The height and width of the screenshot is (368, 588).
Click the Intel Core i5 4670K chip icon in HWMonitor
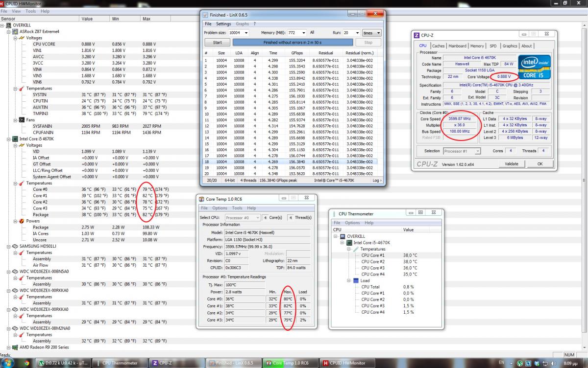click(15, 139)
